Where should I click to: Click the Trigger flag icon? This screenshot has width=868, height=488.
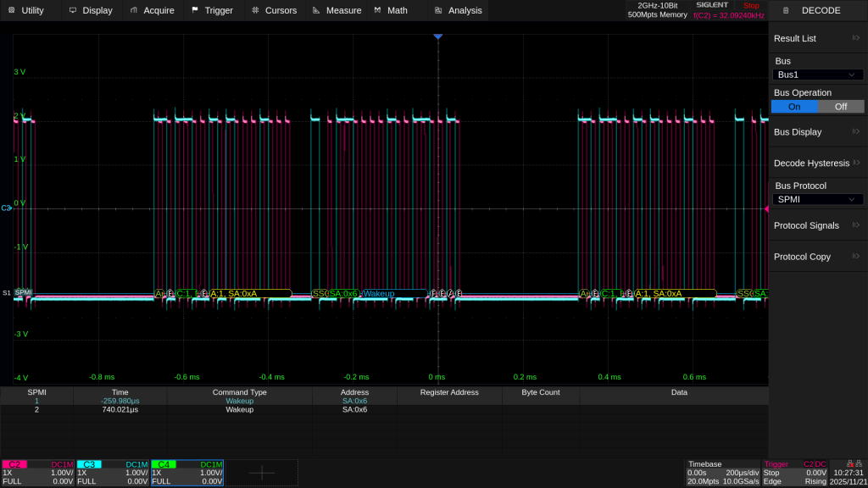196,10
